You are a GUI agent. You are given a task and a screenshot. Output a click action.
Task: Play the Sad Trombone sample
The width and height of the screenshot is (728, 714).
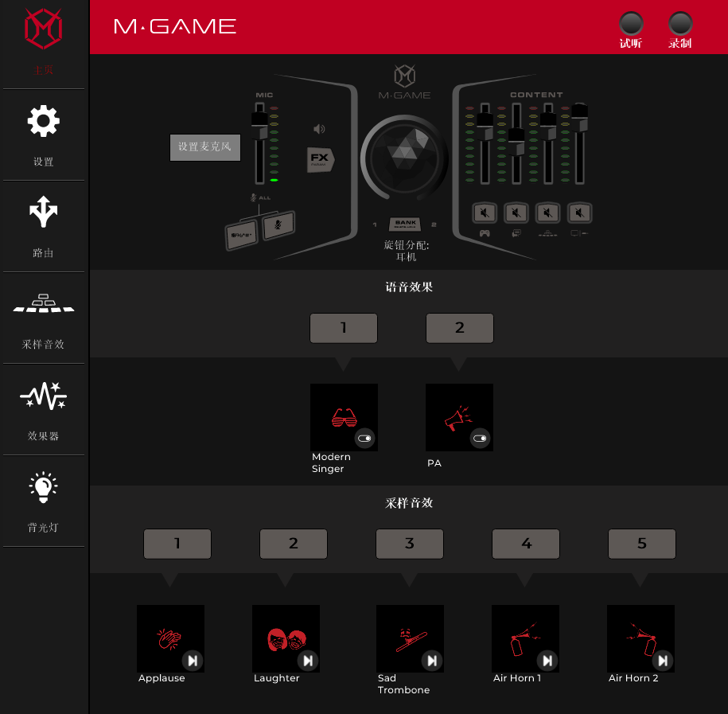click(432, 660)
